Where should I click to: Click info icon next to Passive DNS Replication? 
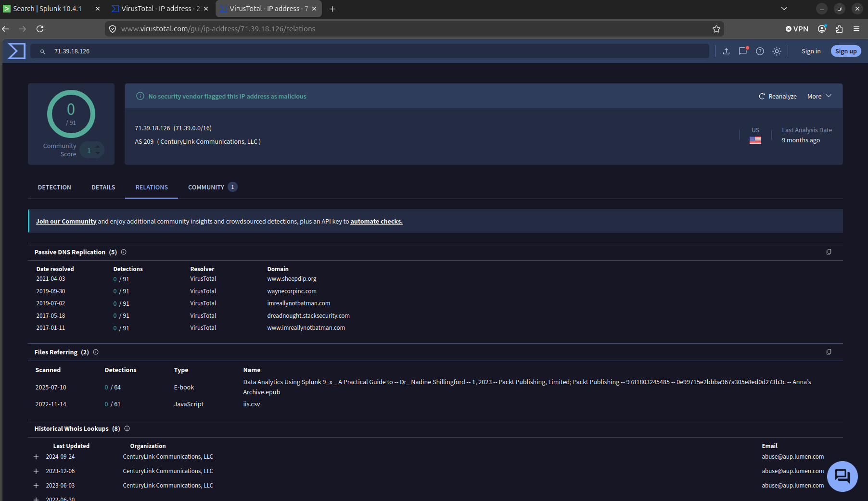(124, 252)
